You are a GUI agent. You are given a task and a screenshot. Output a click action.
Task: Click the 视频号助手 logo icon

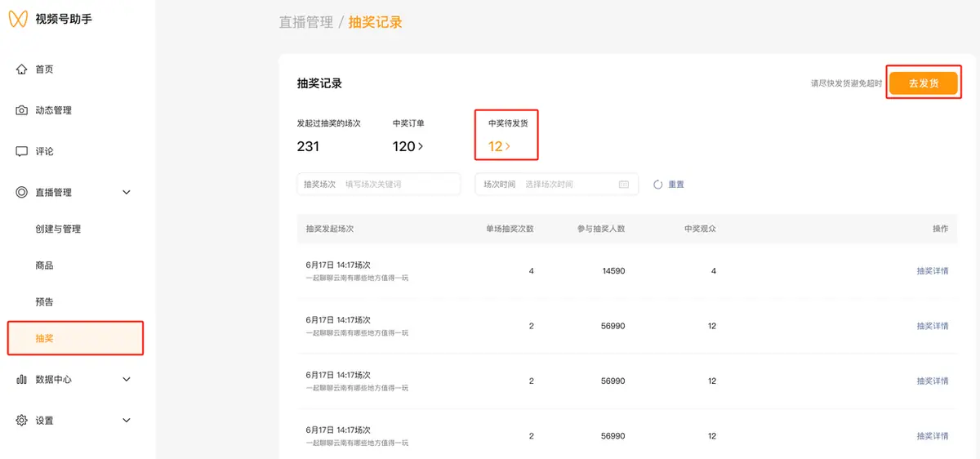click(x=18, y=18)
